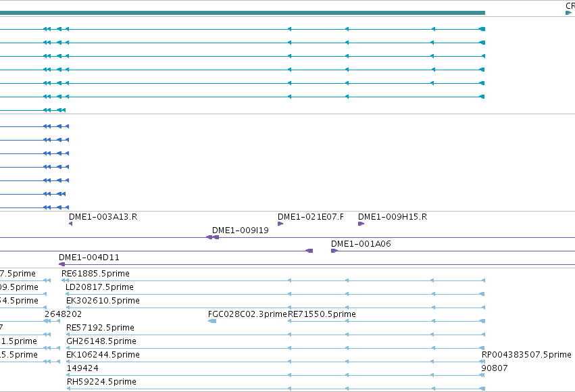
Task: Select the purple arrow glyph under DME1-021E07.F
Action: click(x=280, y=224)
